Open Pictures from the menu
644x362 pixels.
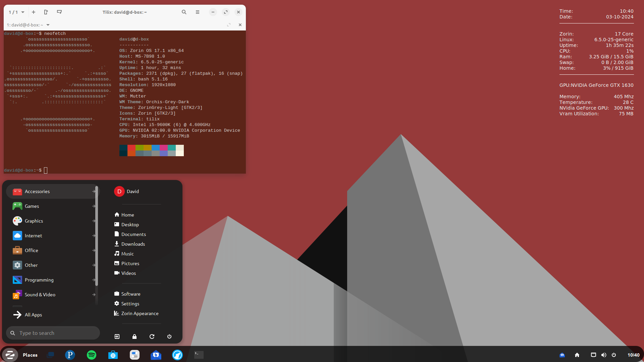[x=127, y=263]
